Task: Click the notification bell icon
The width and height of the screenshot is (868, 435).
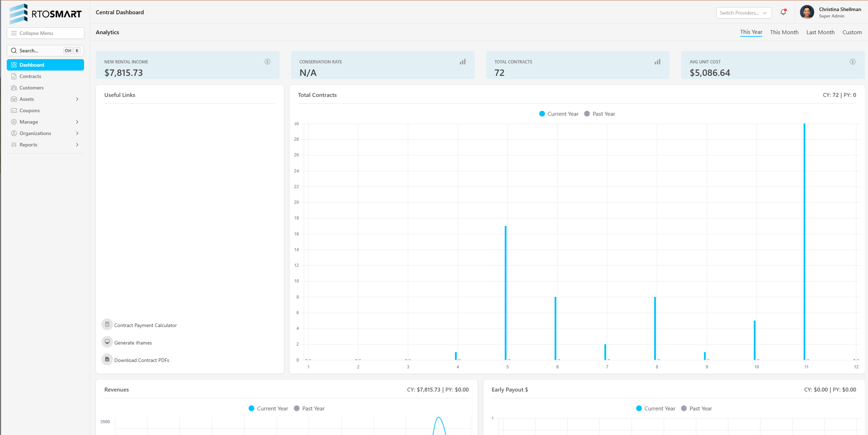Action: click(783, 12)
